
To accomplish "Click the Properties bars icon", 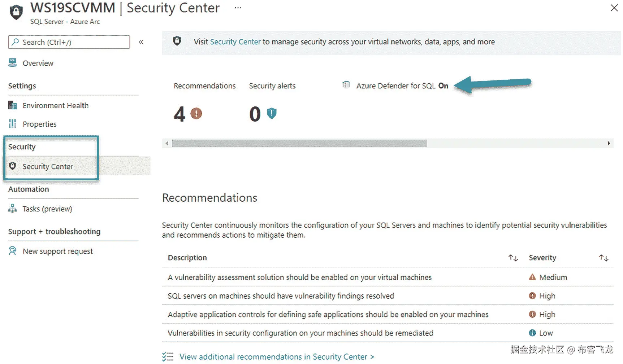I will point(13,124).
